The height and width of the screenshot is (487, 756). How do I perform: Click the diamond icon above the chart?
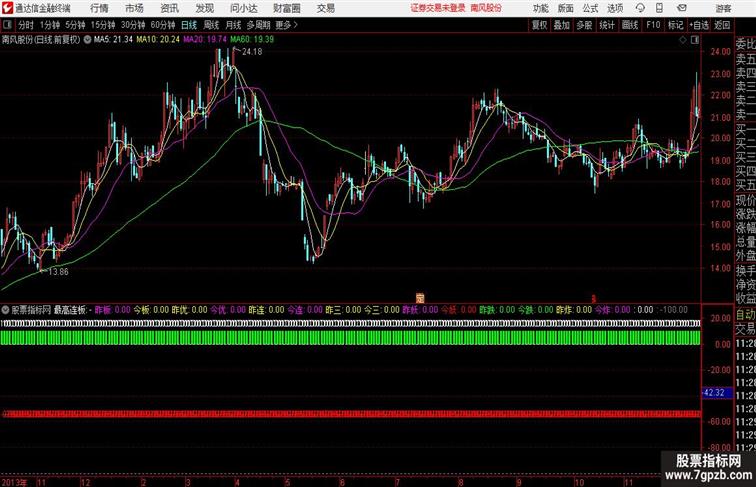point(683,40)
